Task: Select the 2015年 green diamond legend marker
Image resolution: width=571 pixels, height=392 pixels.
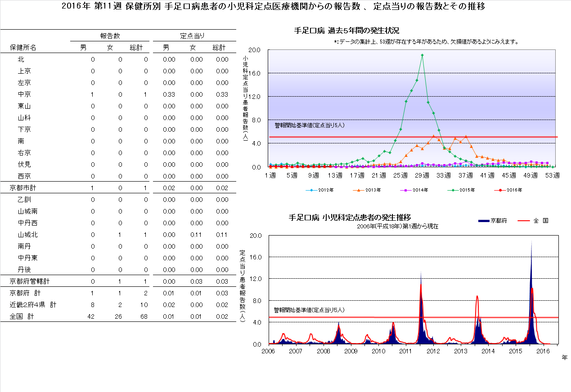Action: 454,190
